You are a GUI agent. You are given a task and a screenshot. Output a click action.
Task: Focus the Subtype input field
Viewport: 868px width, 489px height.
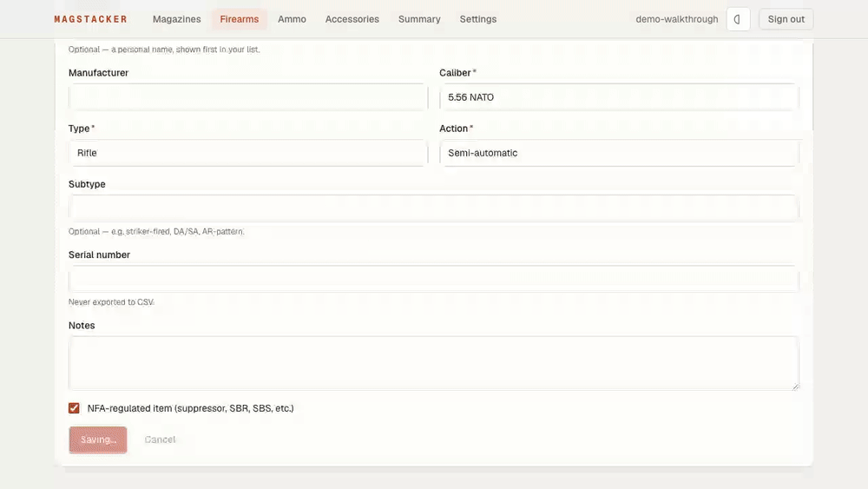coord(433,208)
